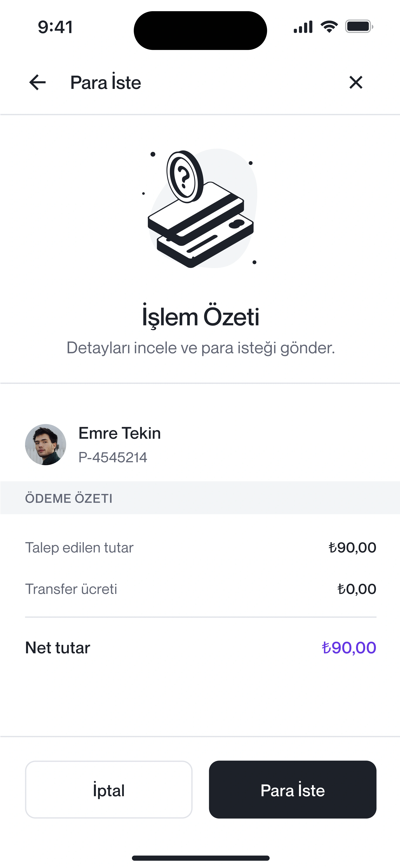This screenshot has width=400, height=868.
Task: Tap the Transfer ücreti ₺0,00 amount
Action: tap(357, 589)
